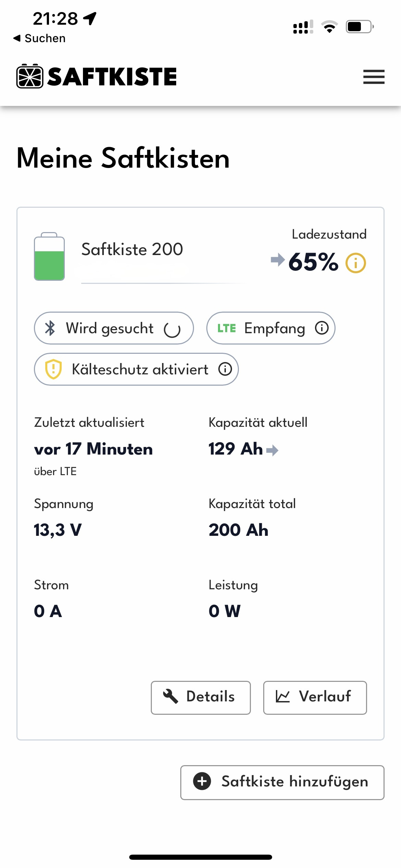Tap the green LTE signal icon
Screen dimensions: 401x868
(227, 328)
